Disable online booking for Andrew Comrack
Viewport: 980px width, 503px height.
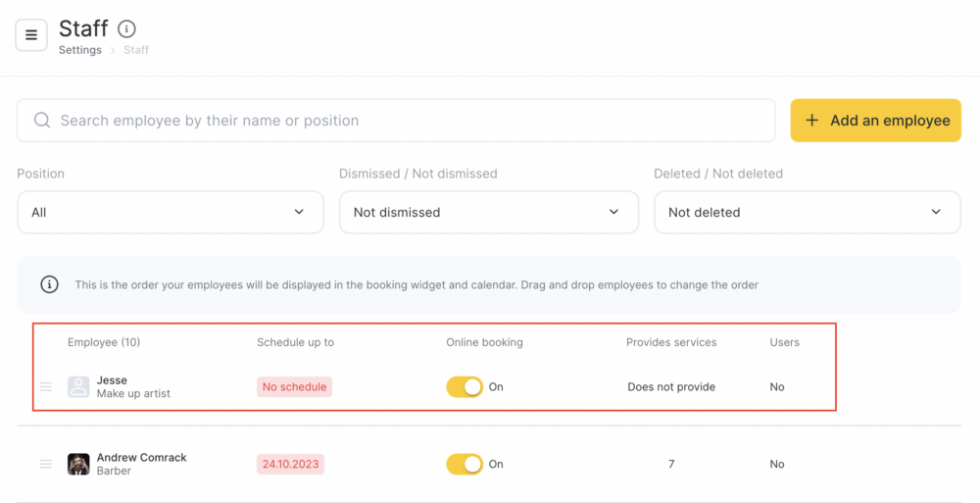coord(465,464)
